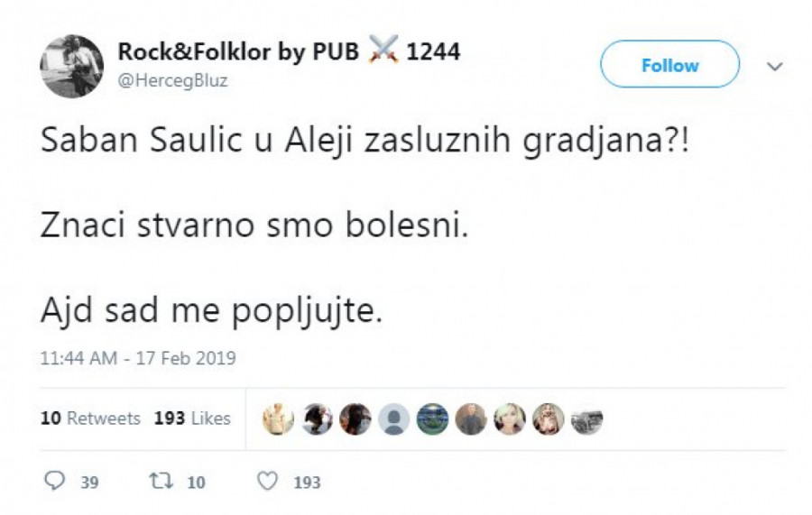Image resolution: width=812 pixels, height=515 pixels.
Task: View the 193 Likes list
Action: click(191, 418)
